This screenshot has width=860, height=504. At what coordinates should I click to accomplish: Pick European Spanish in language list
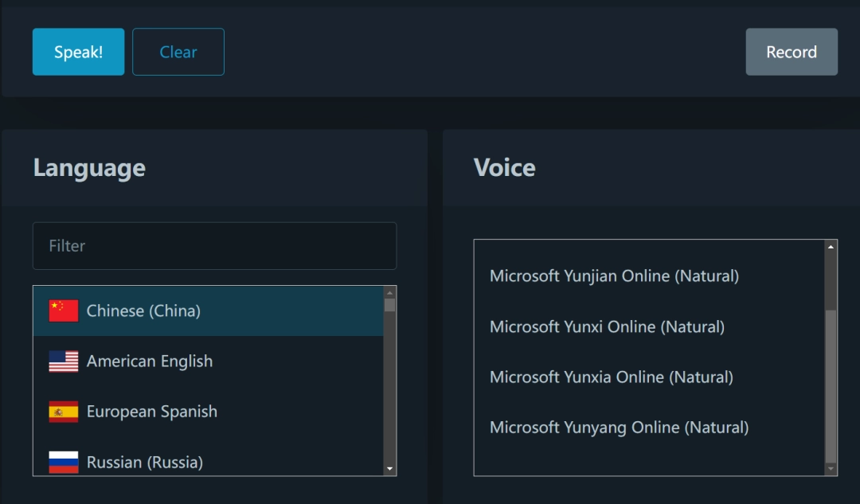click(209, 412)
